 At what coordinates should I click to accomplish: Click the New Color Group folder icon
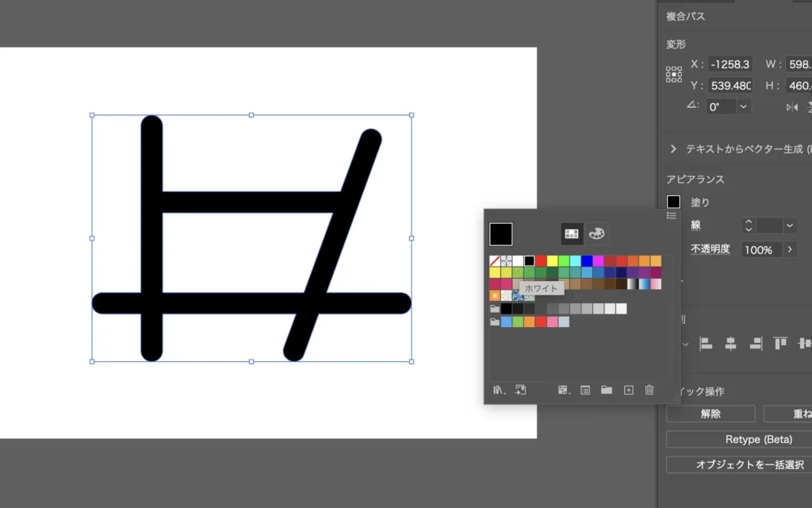tap(607, 390)
